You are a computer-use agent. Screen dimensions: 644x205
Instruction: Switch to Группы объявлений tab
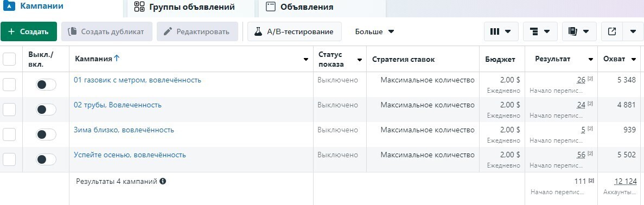(x=191, y=8)
